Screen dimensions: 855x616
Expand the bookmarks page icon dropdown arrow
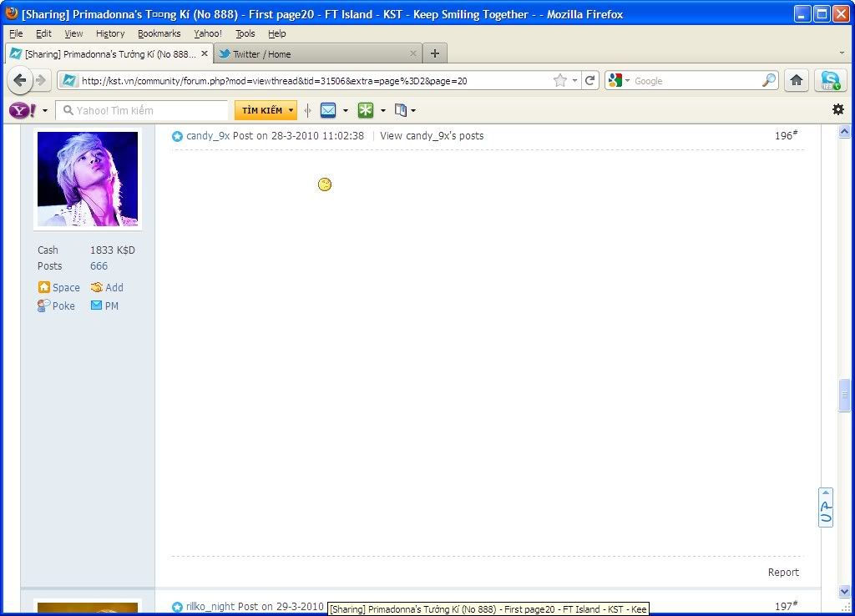pos(413,111)
